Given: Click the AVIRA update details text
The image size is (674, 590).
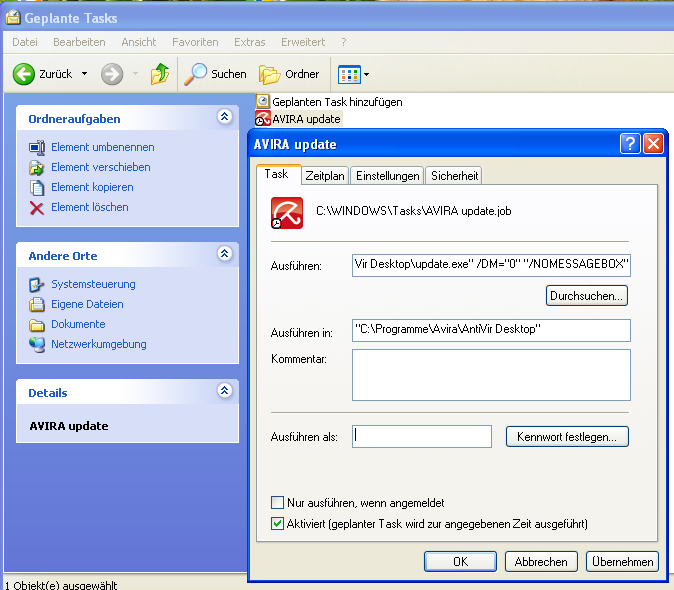Looking at the screenshot, I should (69, 426).
